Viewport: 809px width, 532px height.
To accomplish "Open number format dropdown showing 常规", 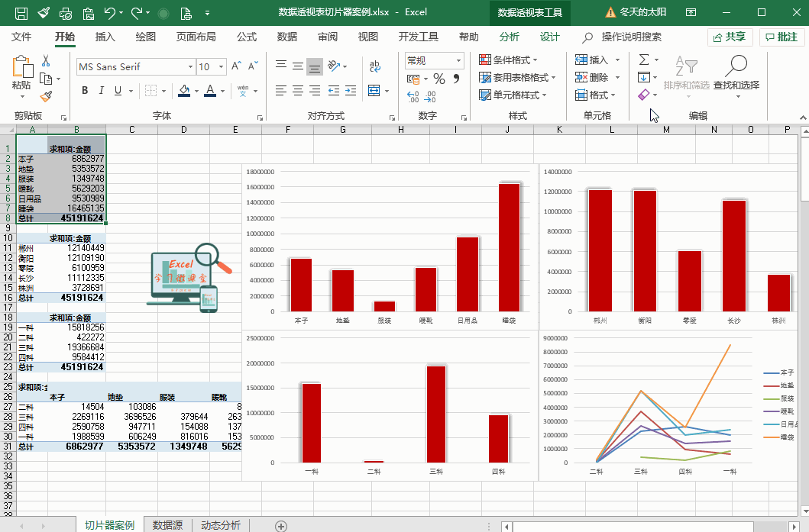I will click(458, 61).
